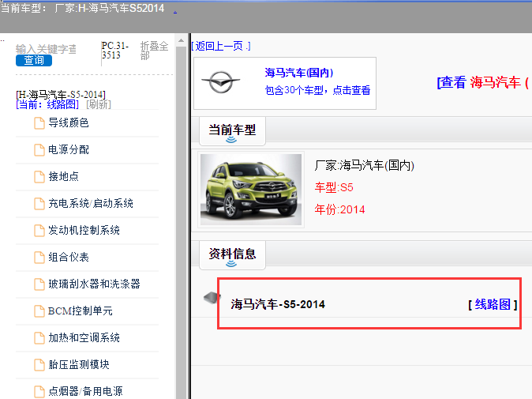Click the 返回上一页 back link
This screenshot has height=399, width=532.
[221, 46]
